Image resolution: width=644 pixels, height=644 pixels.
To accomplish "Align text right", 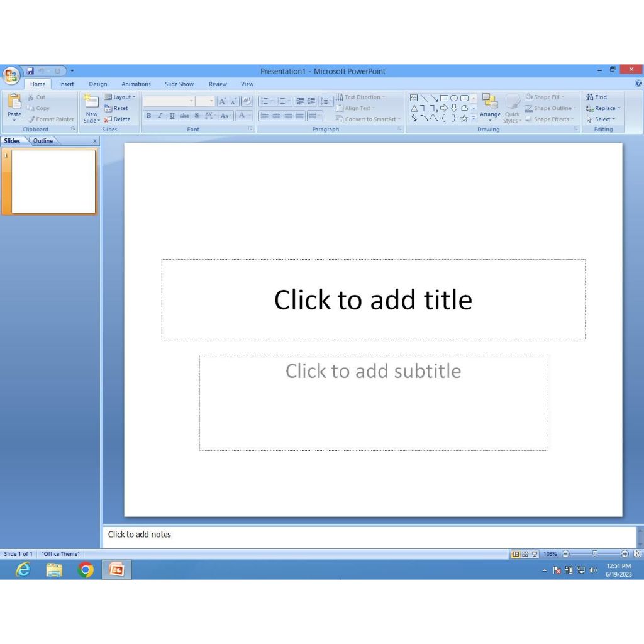I will coord(288,116).
